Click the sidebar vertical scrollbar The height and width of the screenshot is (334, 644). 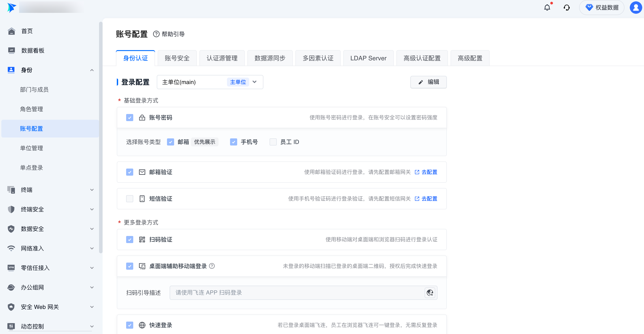point(101,137)
